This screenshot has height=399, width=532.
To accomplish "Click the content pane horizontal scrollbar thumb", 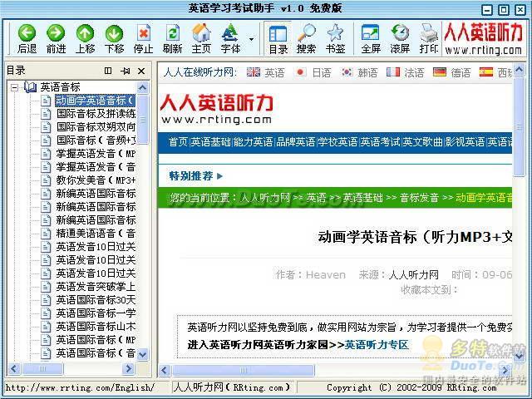I will click(244, 370).
